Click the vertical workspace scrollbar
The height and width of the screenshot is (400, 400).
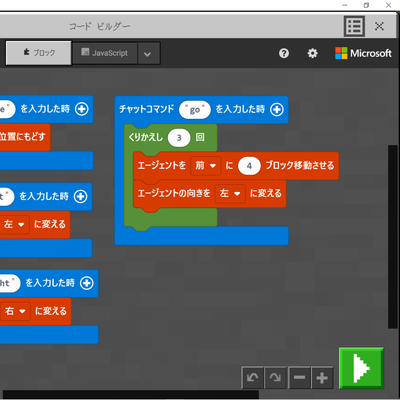pos(393,237)
